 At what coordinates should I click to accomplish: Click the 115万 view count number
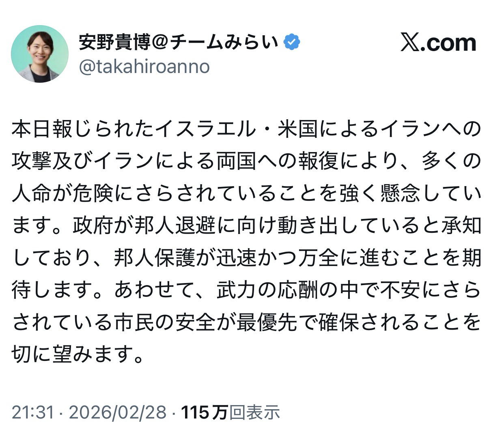(x=204, y=412)
